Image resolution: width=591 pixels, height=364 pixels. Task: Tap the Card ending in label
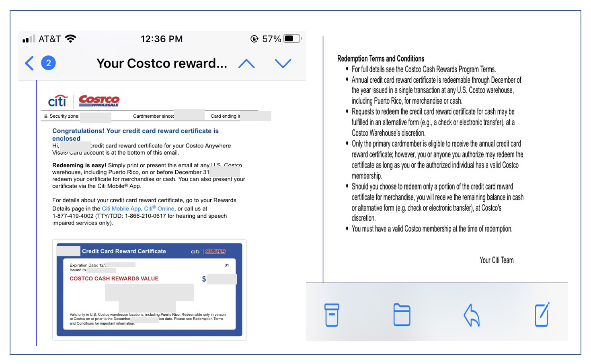click(225, 116)
